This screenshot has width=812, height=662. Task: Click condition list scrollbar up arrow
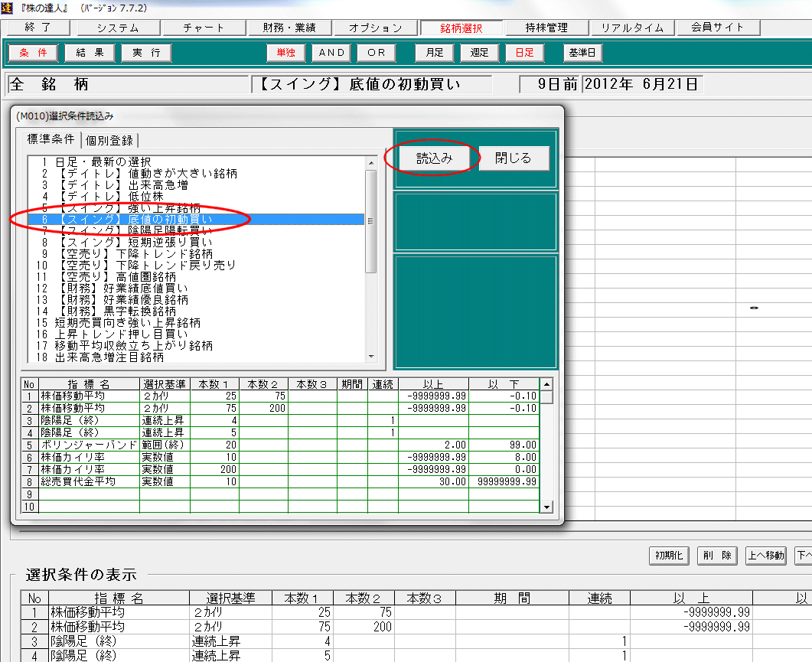coord(370,163)
